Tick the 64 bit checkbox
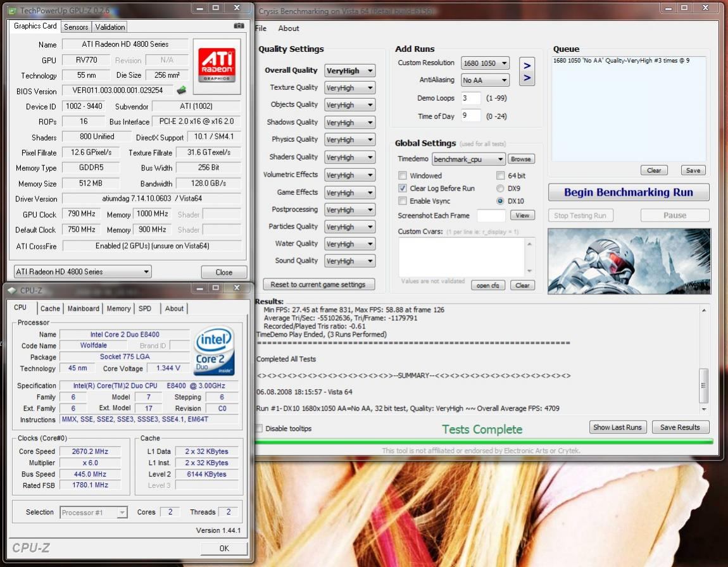Image resolution: width=728 pixels, height=567 pixels. (501, 175)
